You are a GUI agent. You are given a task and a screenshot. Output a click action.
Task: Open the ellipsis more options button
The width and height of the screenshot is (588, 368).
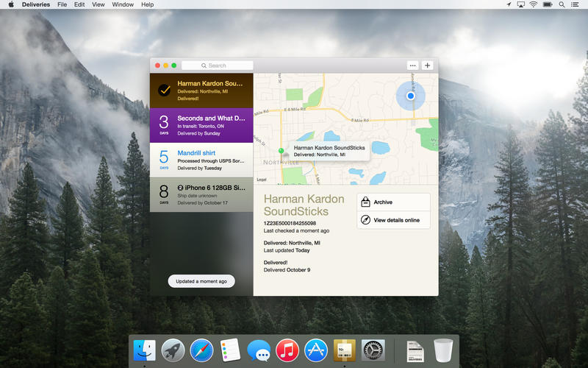click(x=412, y=66)
